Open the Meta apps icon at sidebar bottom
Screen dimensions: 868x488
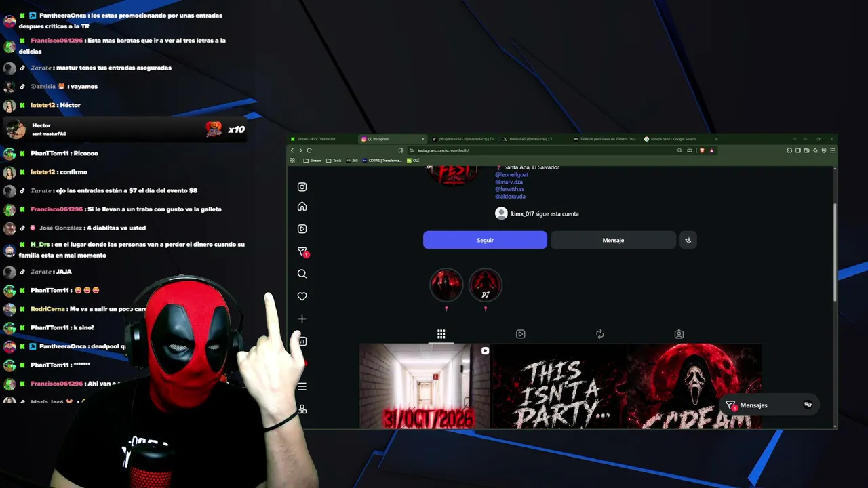302,409
